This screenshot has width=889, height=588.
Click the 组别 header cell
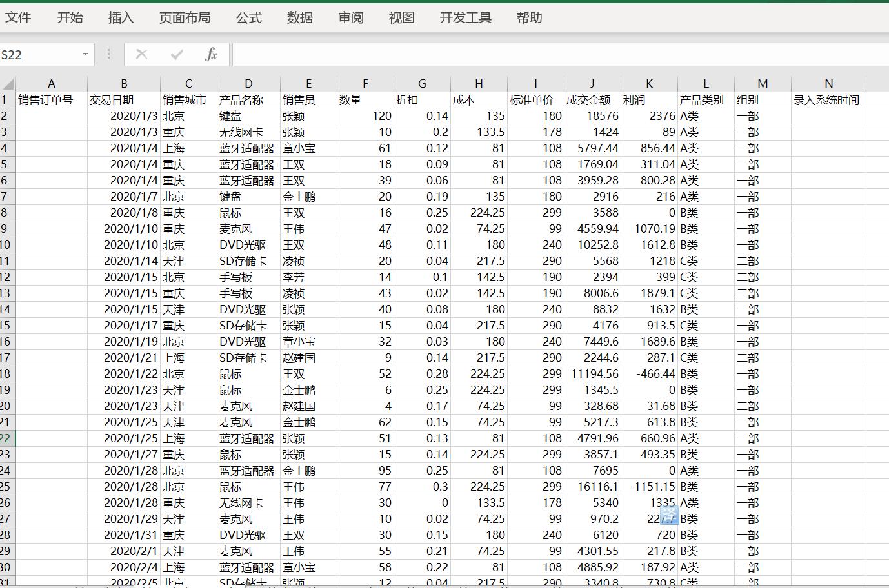(763, 100)
